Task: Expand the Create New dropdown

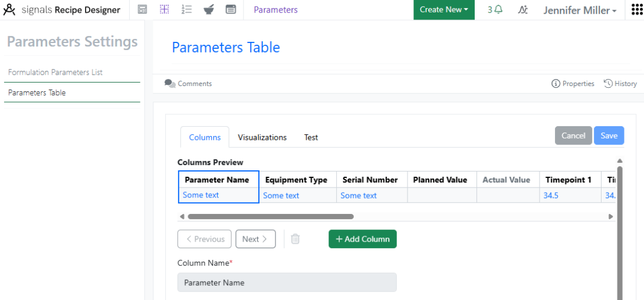Action: click(x=444, y=10)
